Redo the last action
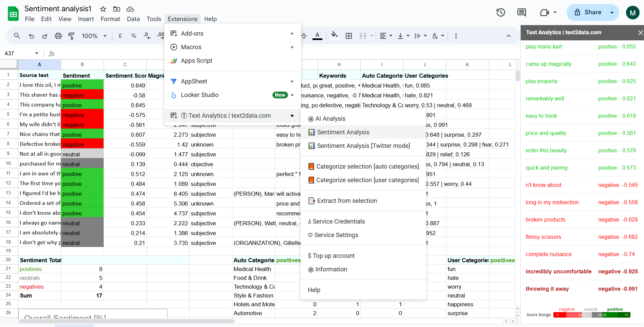The height and width of the screenshot is (327, 644). click(x=44, y=36)
